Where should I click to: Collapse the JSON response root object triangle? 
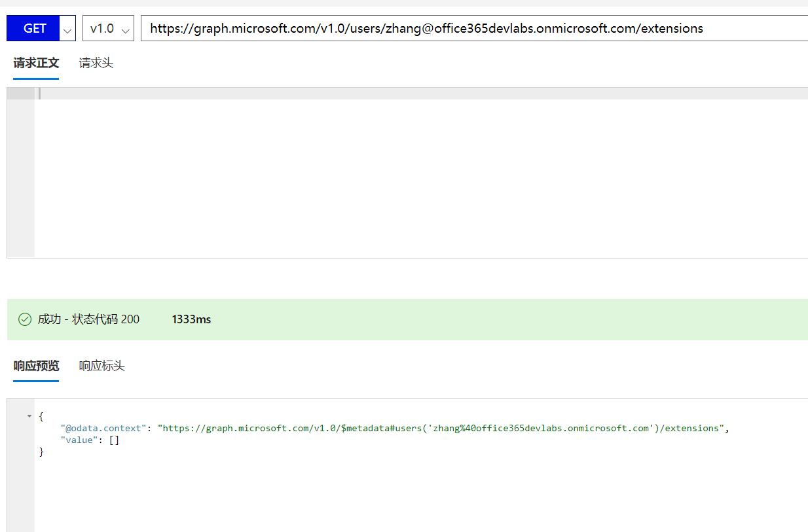pyautogui.click(x=29, y=416)
